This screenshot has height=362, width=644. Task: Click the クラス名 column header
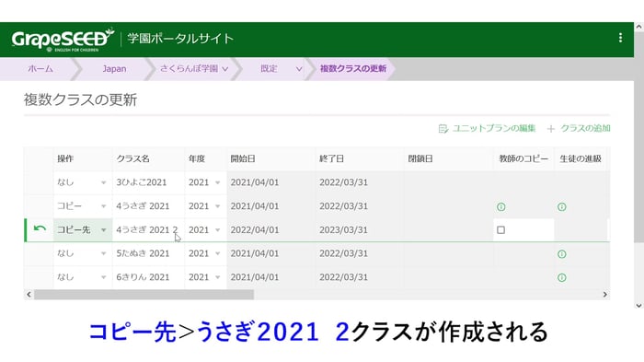click(x=132, y=158)
